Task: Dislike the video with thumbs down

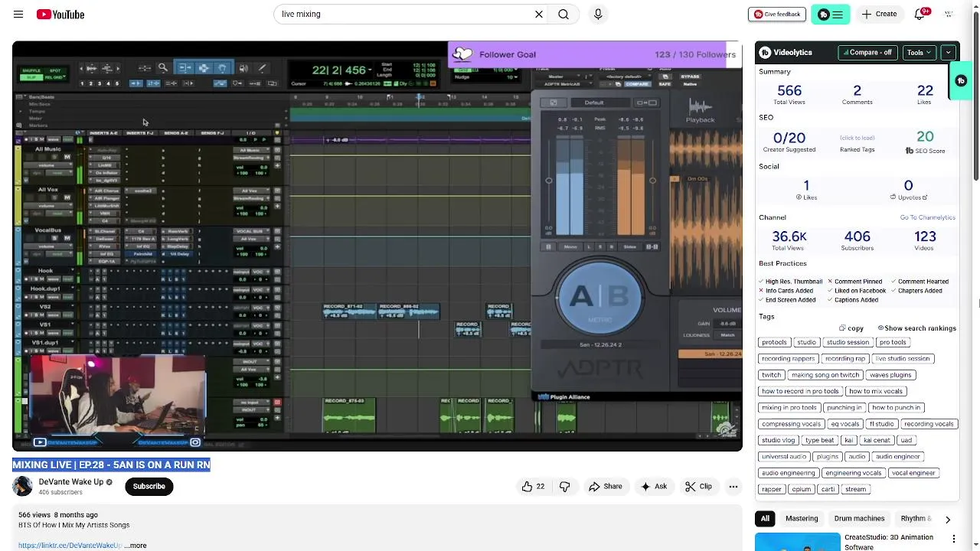Action: (x=565, y=486)
